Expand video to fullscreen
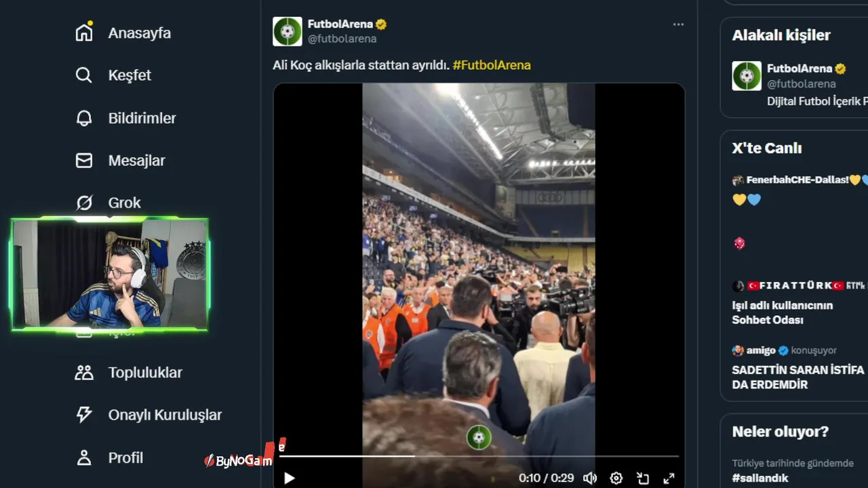Screen dimensions: 868x488 (x=669, y=478)
